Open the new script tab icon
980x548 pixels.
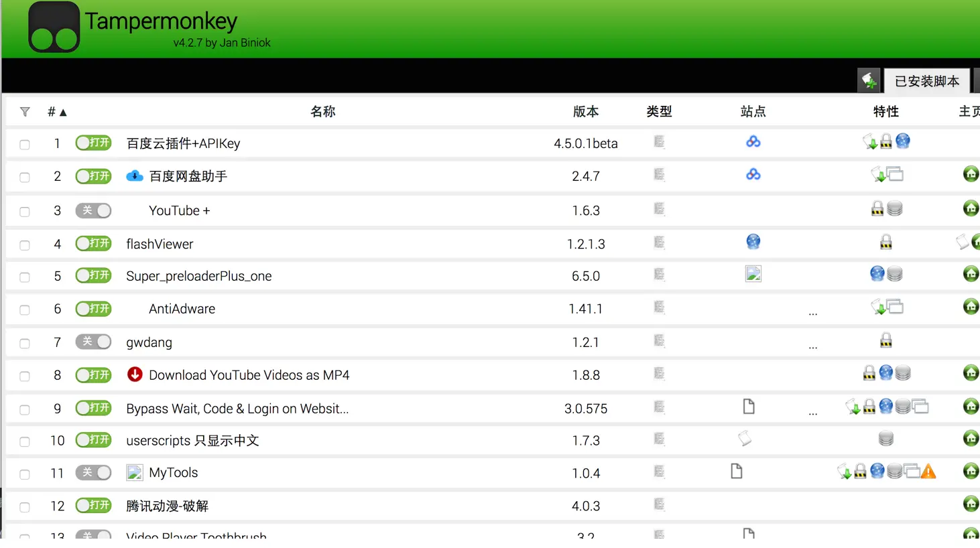[869, 81]
